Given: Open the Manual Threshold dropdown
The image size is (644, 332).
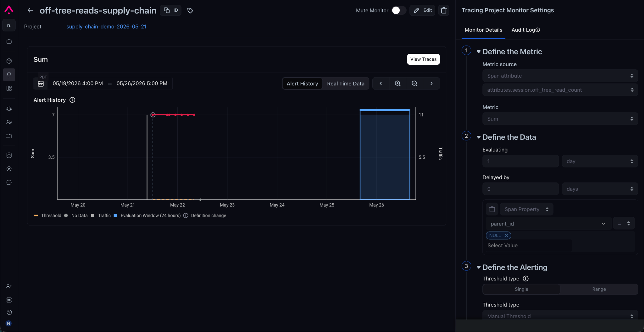Looking at the screenshot, I should [560, 315].
